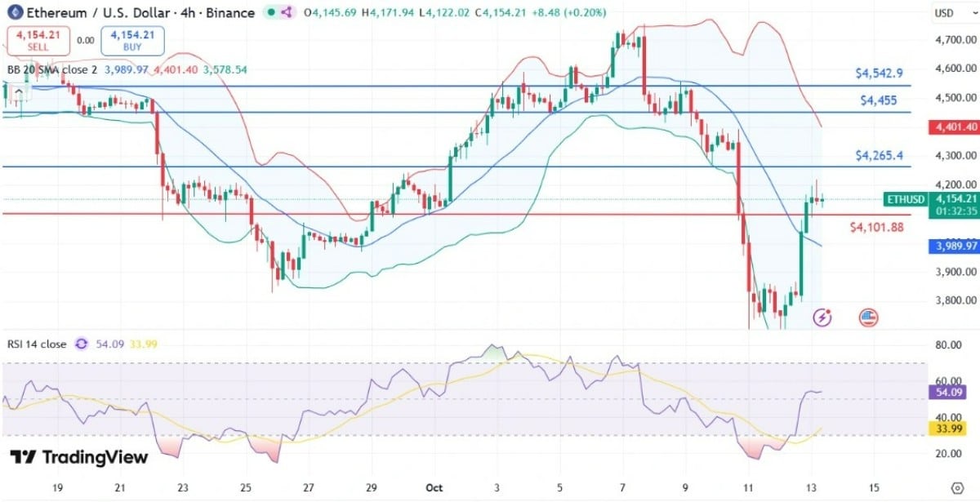Click the TradingView logo
980x502 pixels.
pyautogui.click(x=78, y=457)
